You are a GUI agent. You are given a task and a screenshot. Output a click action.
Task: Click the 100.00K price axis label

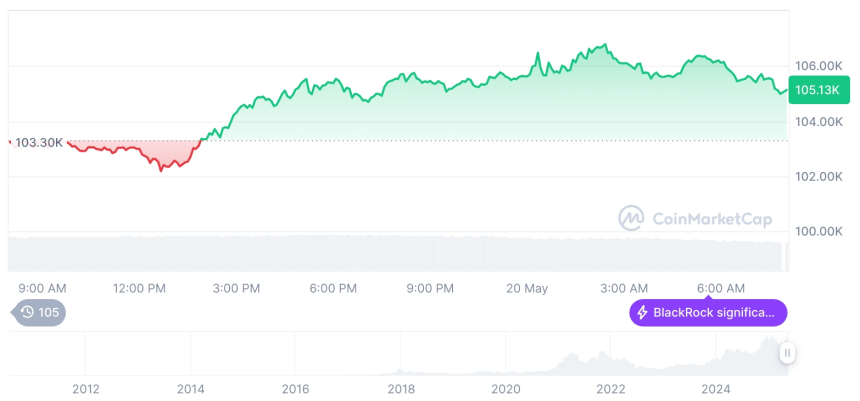click(x=817, y=231)
